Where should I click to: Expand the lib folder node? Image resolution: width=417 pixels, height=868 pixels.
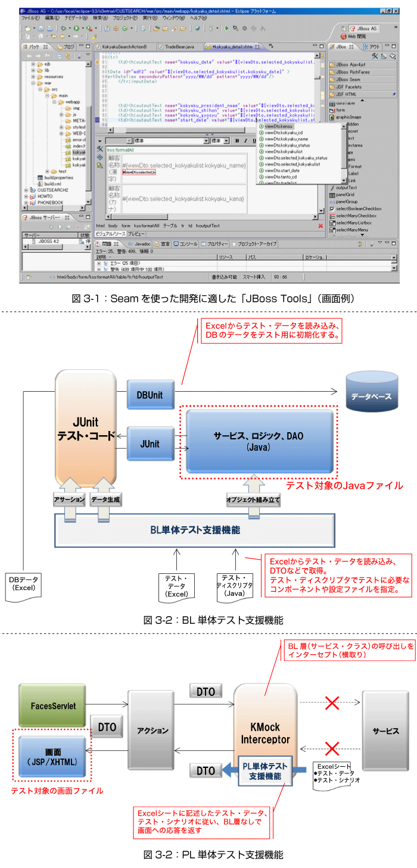(33, 70)
